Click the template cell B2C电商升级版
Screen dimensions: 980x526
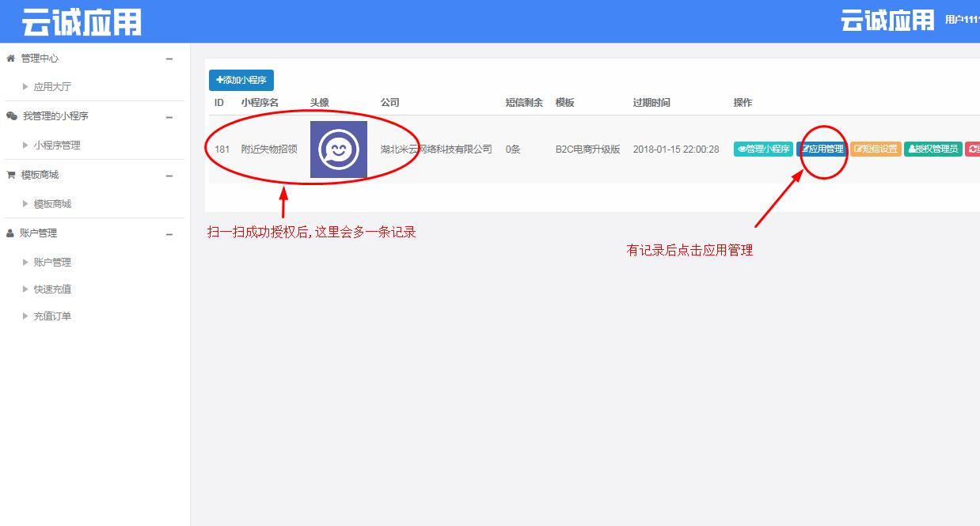[x=587, y=149]
